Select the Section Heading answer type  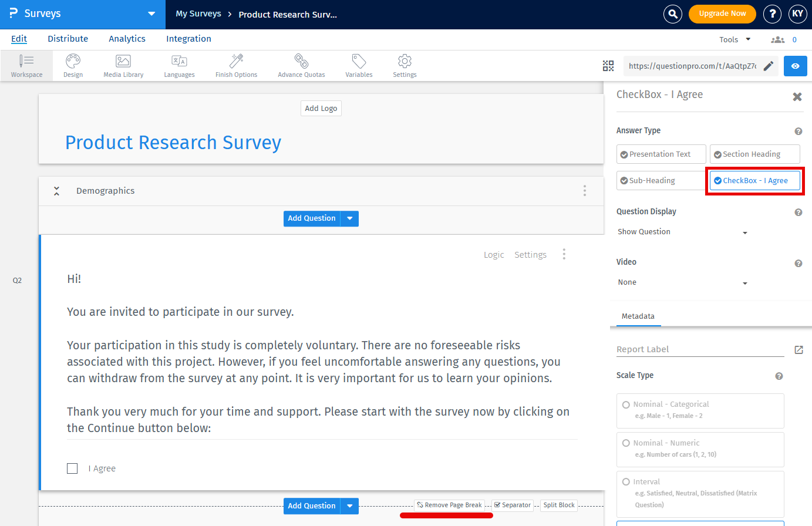coord(754,154)
